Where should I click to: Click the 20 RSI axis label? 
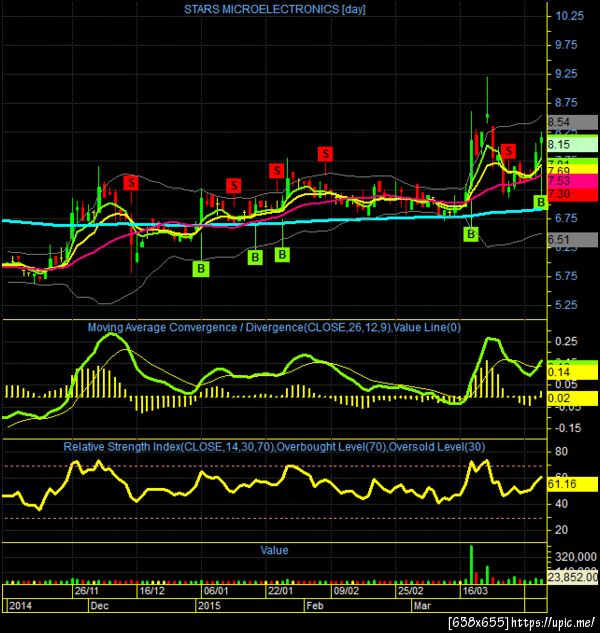561,530
